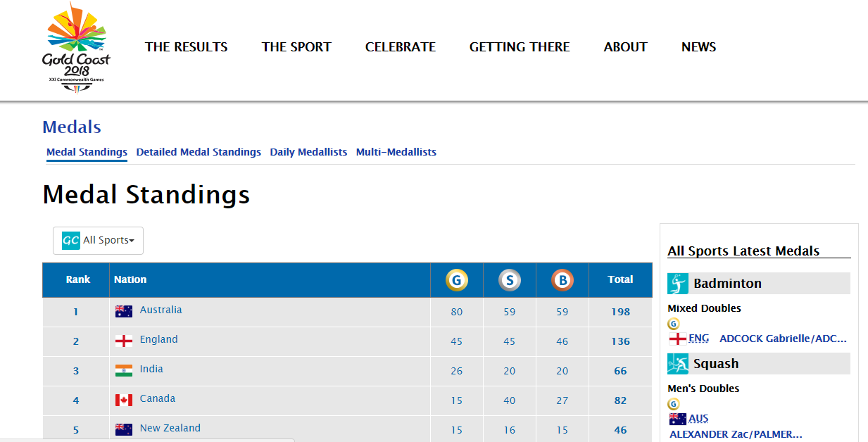Click New Zealand's silver count 16
Screen dimensions: 868x442
click(x=510, y=430)
